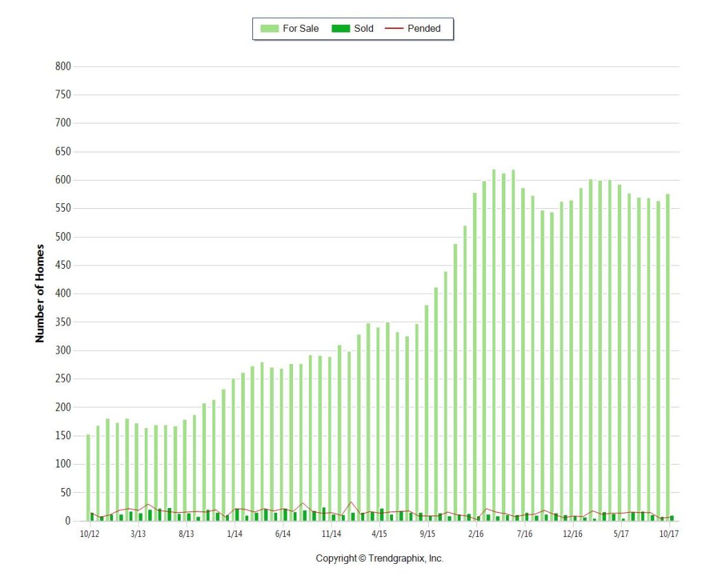Click the 5/17 x-axis date label
This screenshot has height=588, width=706.
coord(621,534)
